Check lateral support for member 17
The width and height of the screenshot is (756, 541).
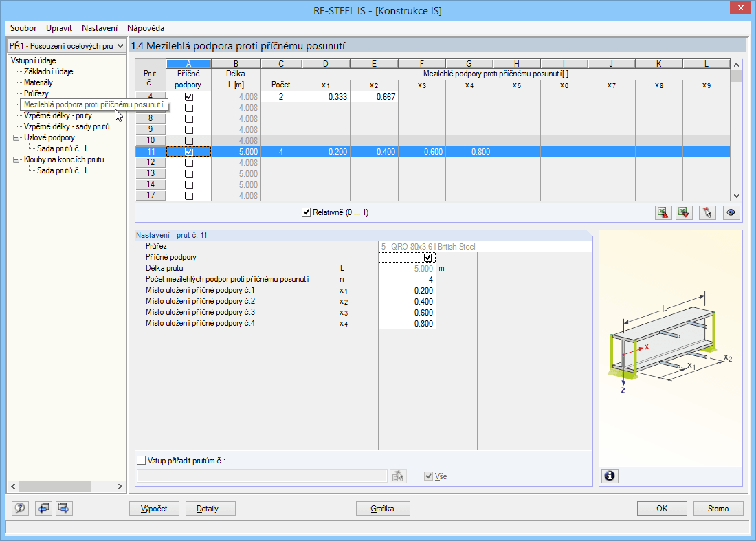[x=188, y=196]
